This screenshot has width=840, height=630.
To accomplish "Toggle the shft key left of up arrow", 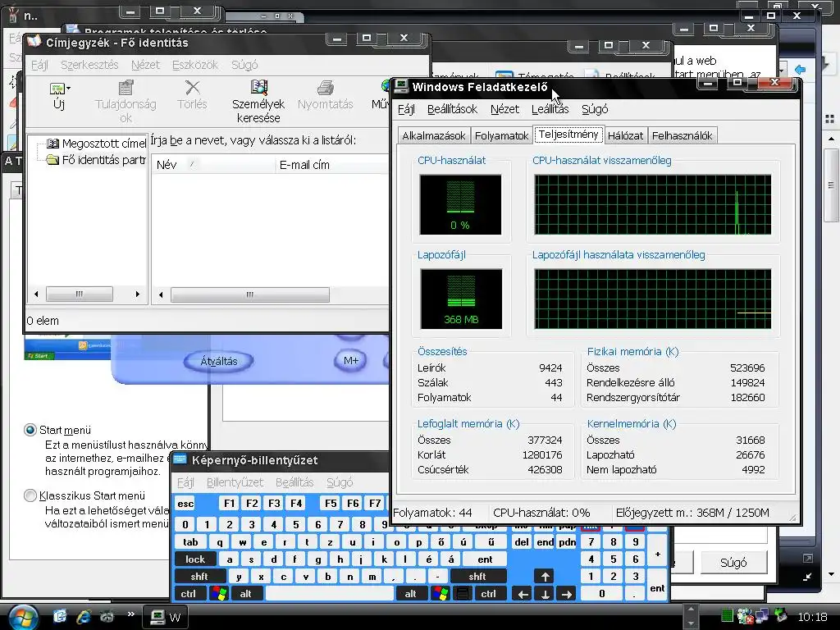I will point(477,577).
